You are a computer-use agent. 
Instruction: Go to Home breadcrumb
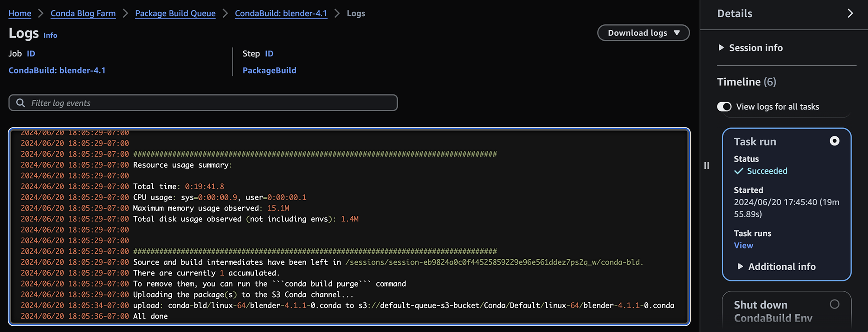tap(20, 14)
